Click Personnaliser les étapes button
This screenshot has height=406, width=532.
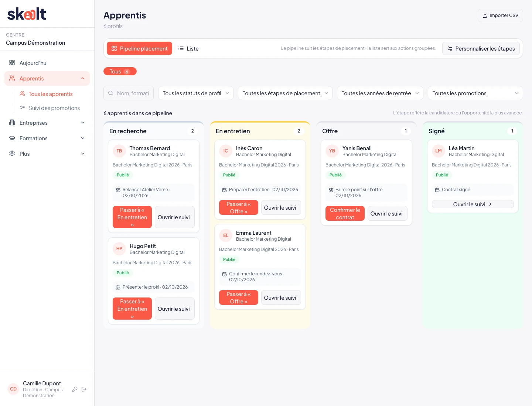[x=481, y=48]
